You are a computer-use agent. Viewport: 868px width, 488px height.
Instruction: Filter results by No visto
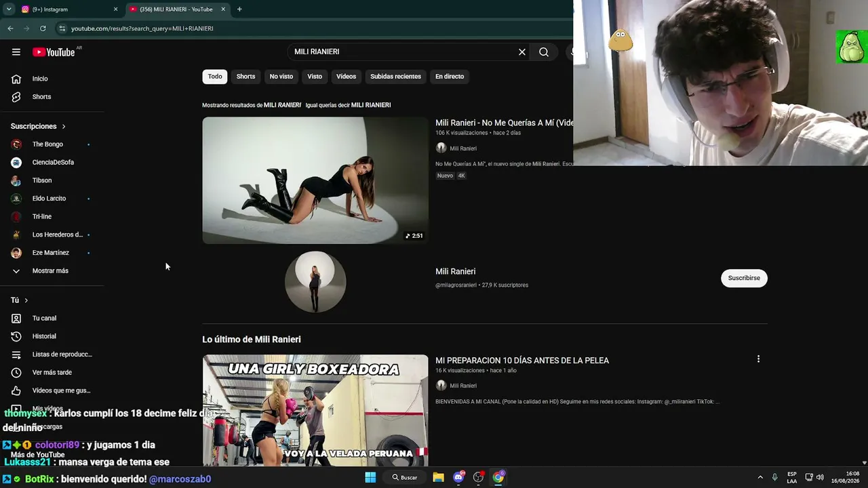(281, 77)
